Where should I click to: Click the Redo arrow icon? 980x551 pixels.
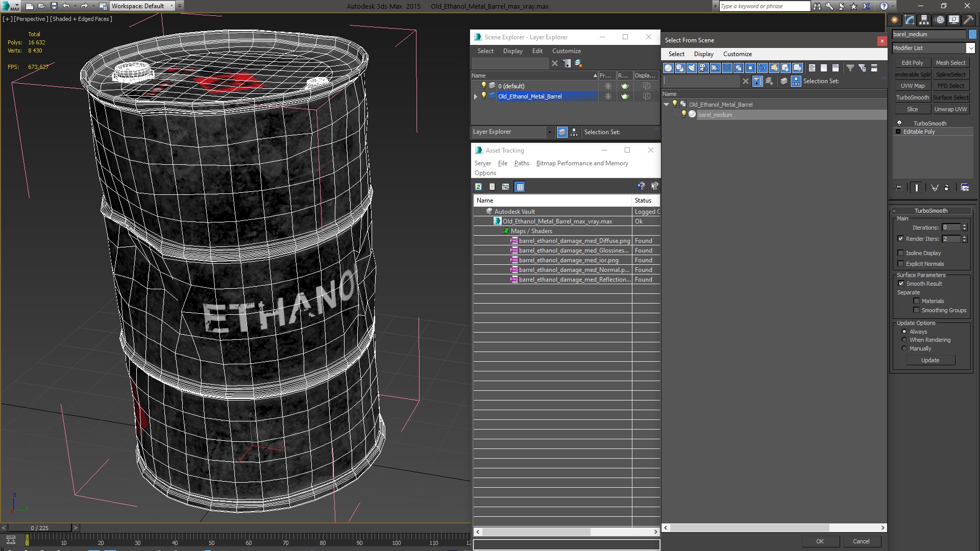coord(84,6)
